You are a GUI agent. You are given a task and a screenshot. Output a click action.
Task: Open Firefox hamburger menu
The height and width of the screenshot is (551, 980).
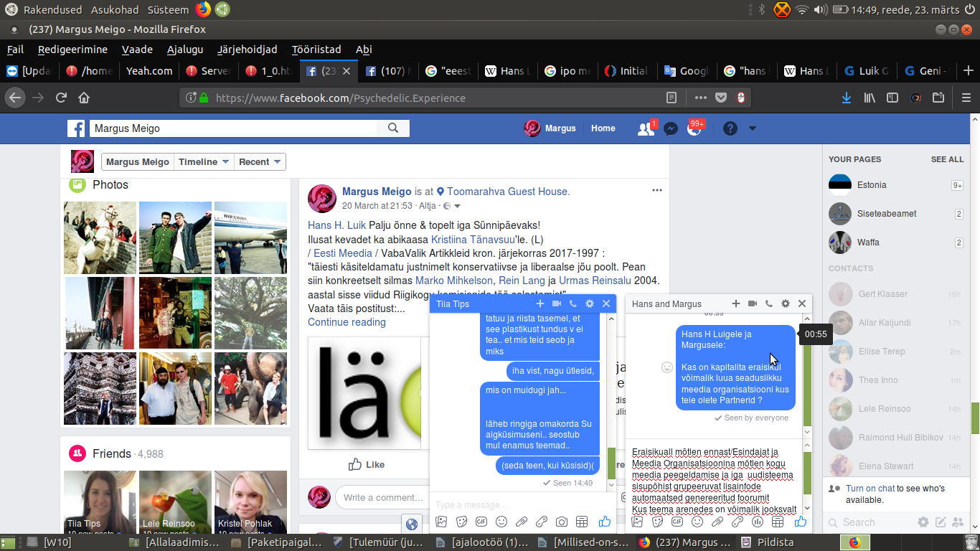point(966,98)
